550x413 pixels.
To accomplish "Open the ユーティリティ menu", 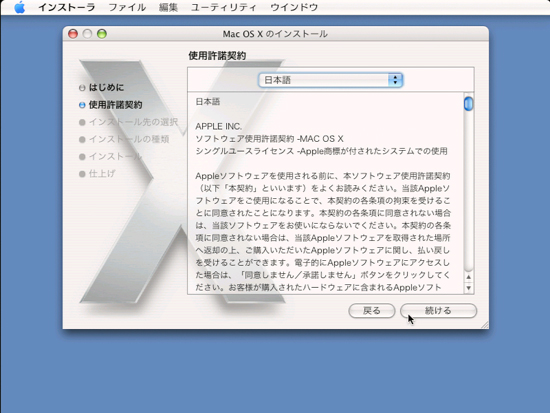I will click(224, 7).
